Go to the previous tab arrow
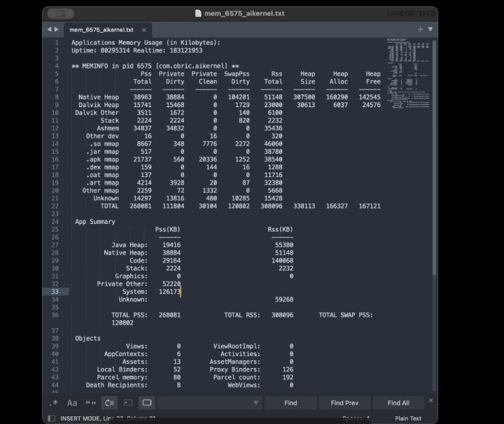Viewport: 504px width, 424px height. click(x=49, y=29)
